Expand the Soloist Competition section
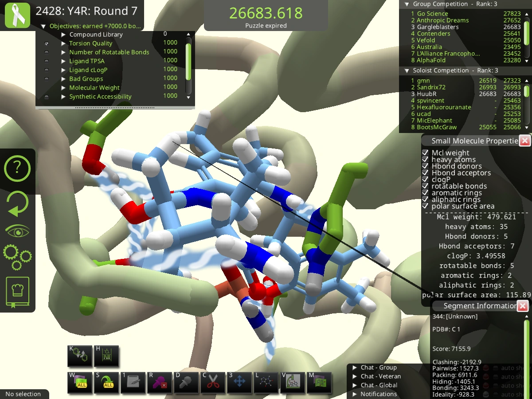The height and width of the screenshot is (399, 532). 407,70
